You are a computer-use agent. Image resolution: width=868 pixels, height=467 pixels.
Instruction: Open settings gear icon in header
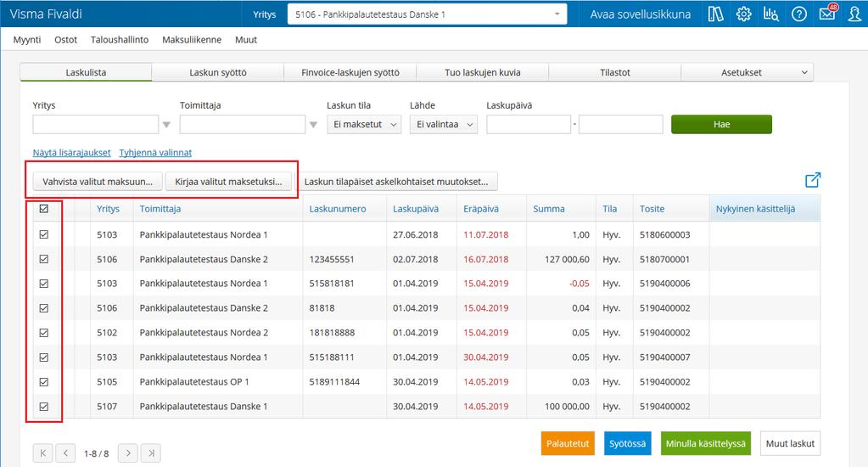[743, 14]
